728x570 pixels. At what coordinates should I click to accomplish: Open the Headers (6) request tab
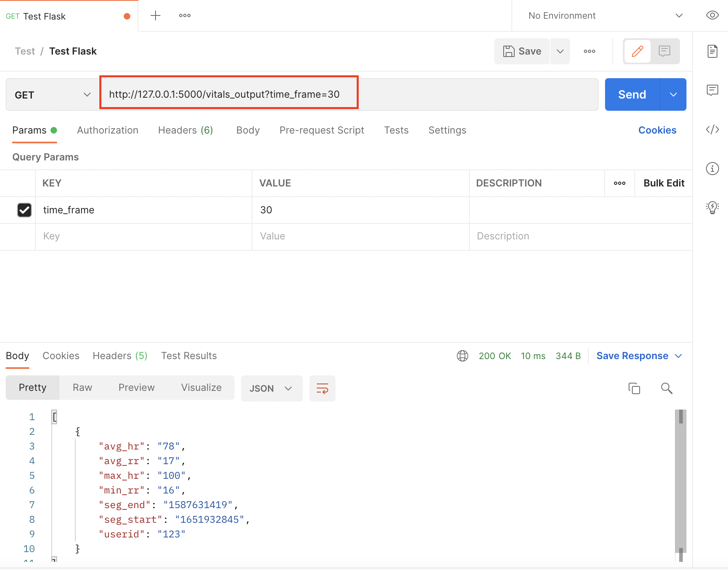pyautogui.click(x=185, y=130)
